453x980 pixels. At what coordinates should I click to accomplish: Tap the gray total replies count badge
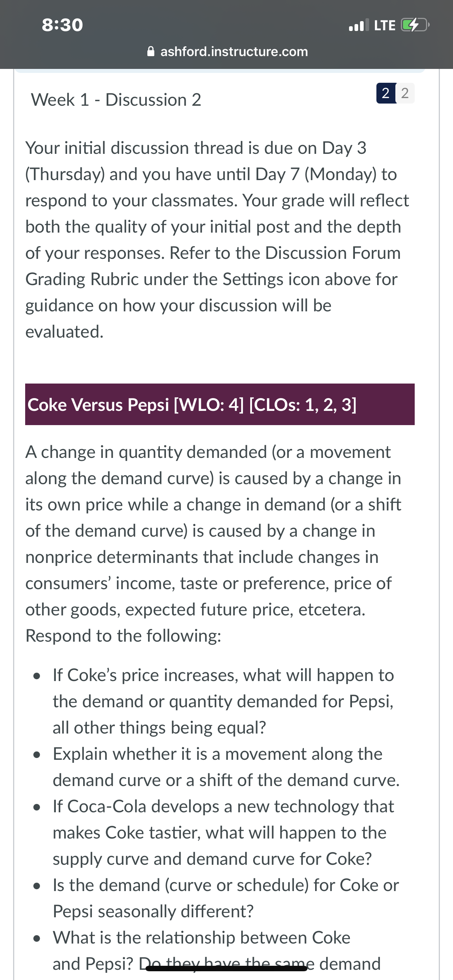point(405,93)
